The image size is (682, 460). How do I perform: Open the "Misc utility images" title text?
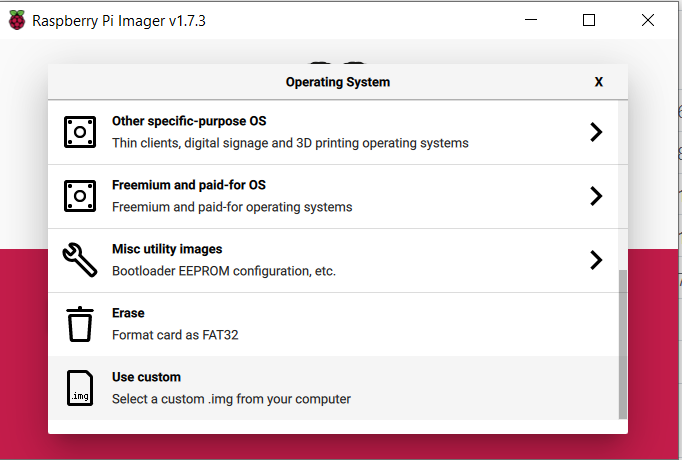(x=167, y=249)
